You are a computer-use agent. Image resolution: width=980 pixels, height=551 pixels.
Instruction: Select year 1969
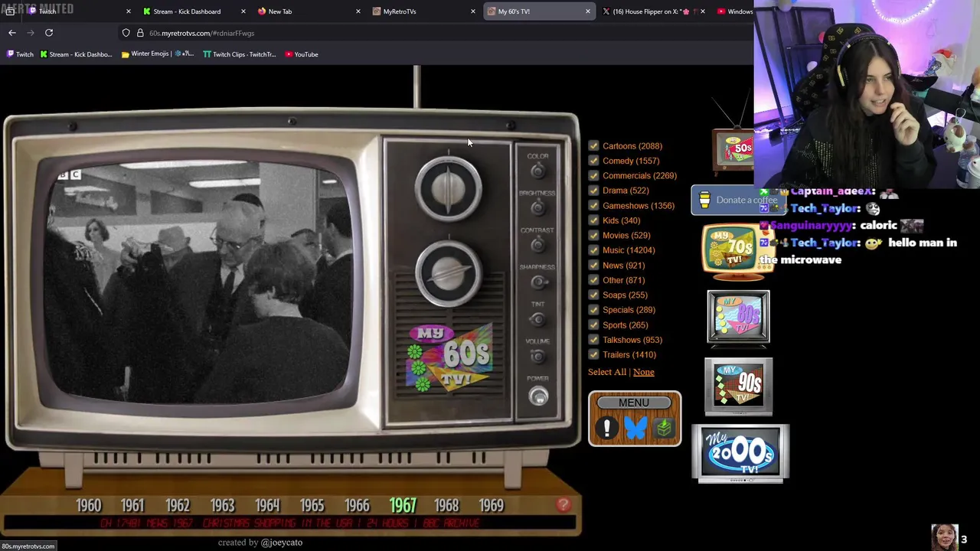[x=491, y=506]
